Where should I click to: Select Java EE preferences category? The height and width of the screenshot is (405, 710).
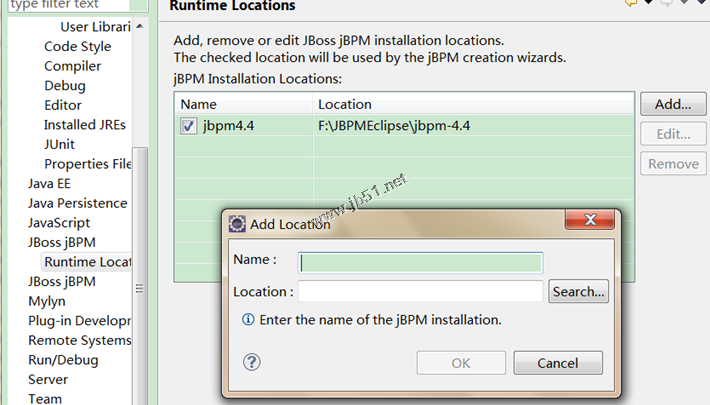pos(49,183)
